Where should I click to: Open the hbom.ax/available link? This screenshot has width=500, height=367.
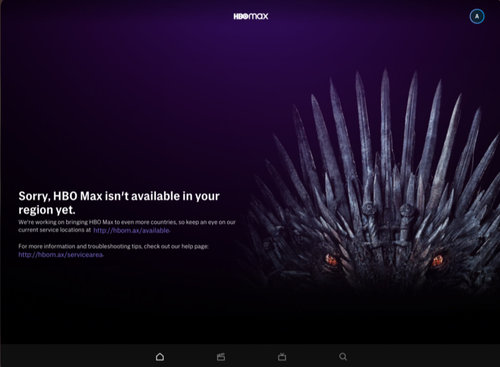pyautogui.click(x=131, y=230)
